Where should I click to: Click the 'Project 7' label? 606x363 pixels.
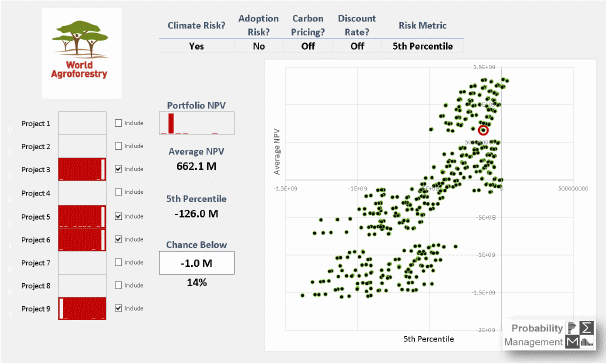tap(36, 263)
